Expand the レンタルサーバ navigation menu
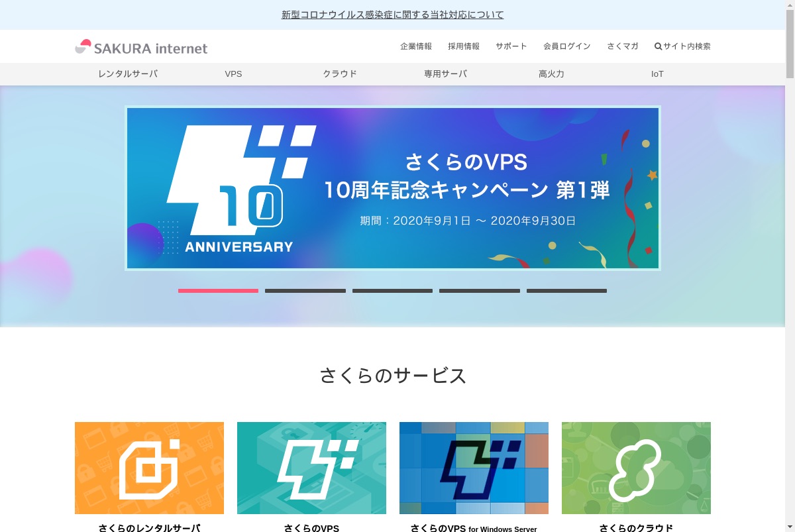 pyautogui.click(x=128, y=74)
